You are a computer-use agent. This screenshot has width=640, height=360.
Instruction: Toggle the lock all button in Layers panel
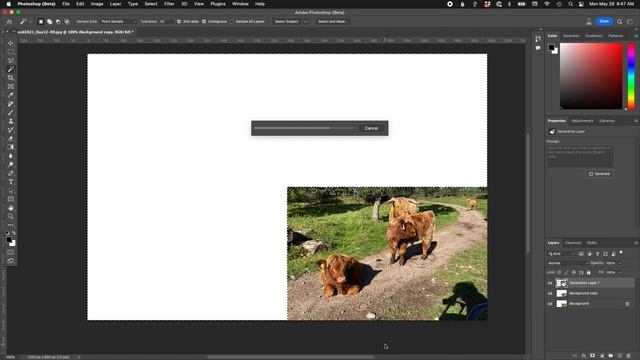[589, 272]
